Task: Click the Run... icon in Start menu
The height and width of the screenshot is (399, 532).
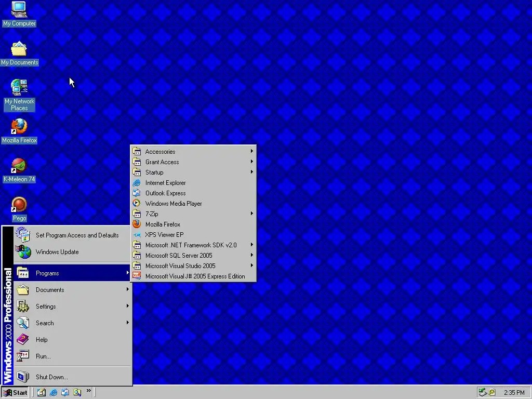Action: pyautogui.click(x=23, y=356)
